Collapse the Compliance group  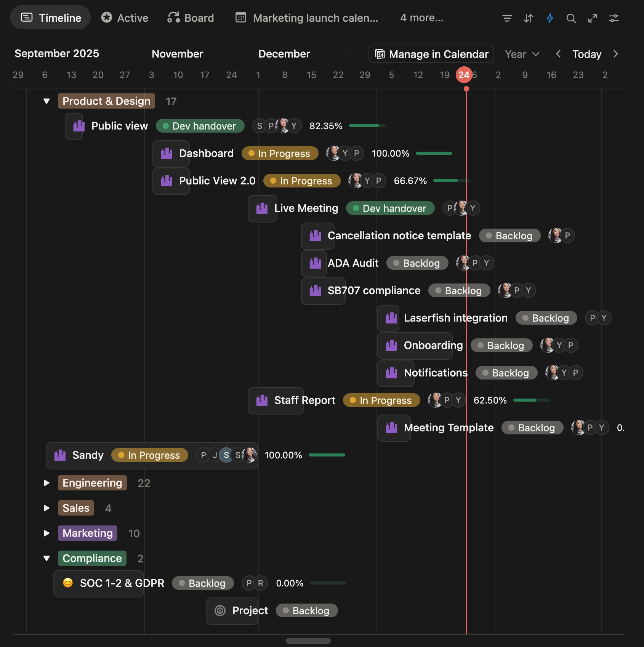pyautogui.click(x=46, y=559)
